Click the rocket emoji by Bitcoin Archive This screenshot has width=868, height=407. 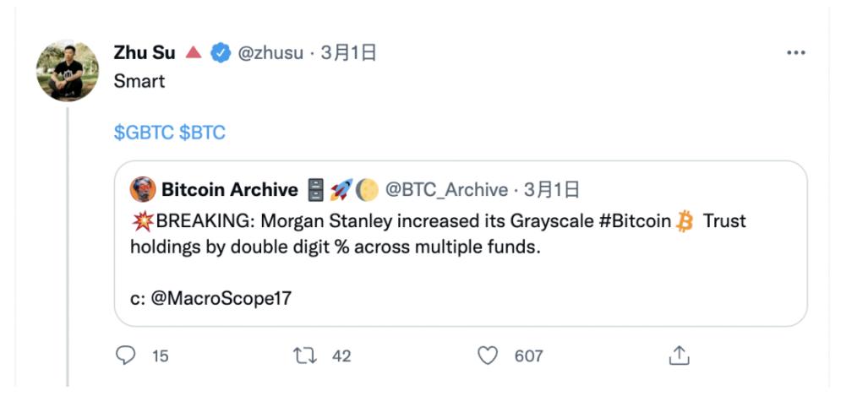pos(341,189)
